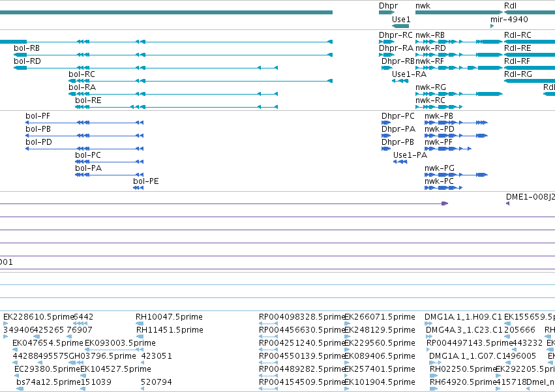This screenshot has height=392, width=555.
Task: Select EST label RH10047.5prime
Action: 169,317
